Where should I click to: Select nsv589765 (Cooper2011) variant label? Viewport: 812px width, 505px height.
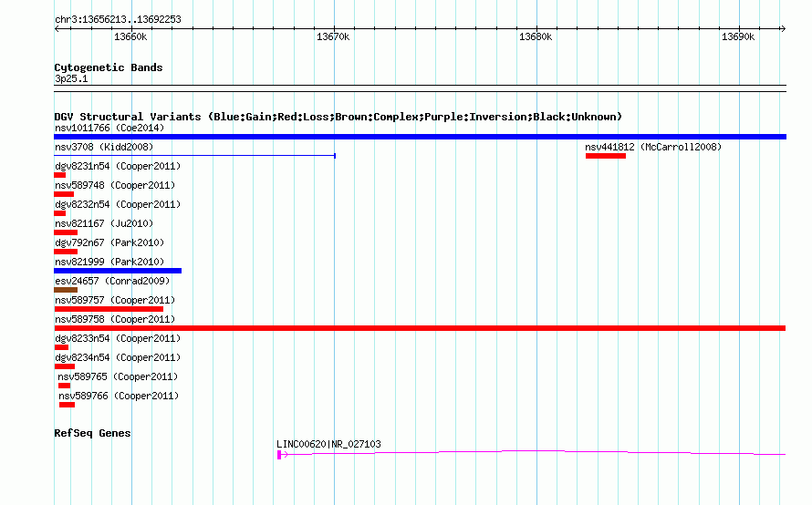click(118, 376)
